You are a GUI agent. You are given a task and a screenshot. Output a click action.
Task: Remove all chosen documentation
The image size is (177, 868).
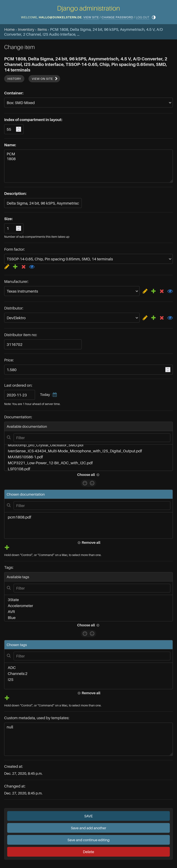(x=89, y=543)
